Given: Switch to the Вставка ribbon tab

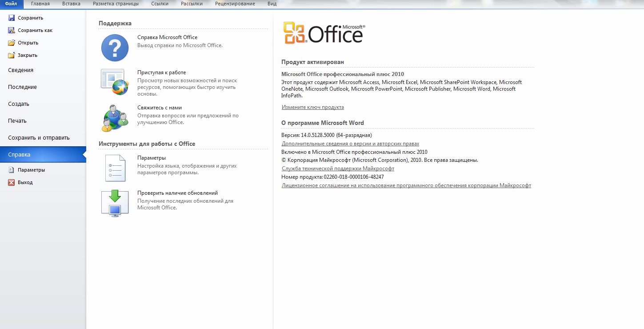Looking at the screenshot, I should click(71, 4).
